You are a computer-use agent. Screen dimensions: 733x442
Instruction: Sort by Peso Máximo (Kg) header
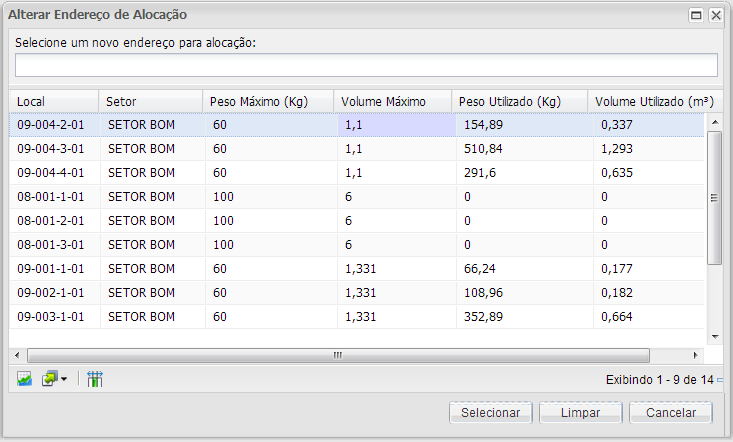(269, 102)
